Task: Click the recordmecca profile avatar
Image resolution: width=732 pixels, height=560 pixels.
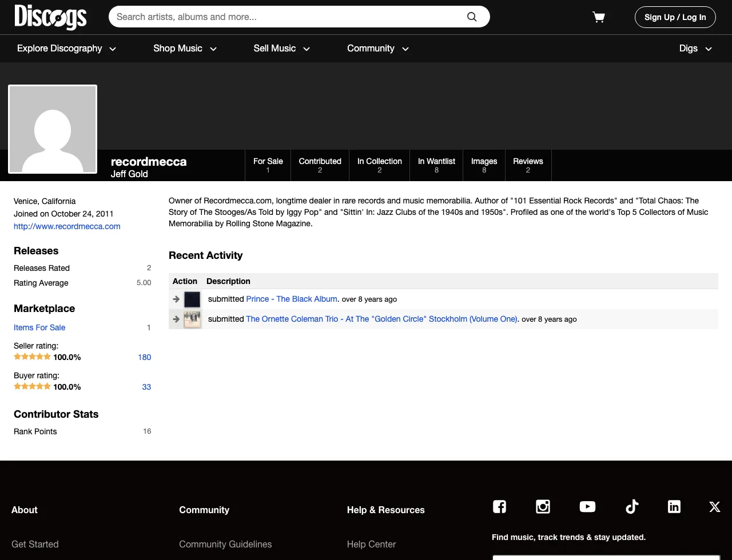Action: point(53,129)
